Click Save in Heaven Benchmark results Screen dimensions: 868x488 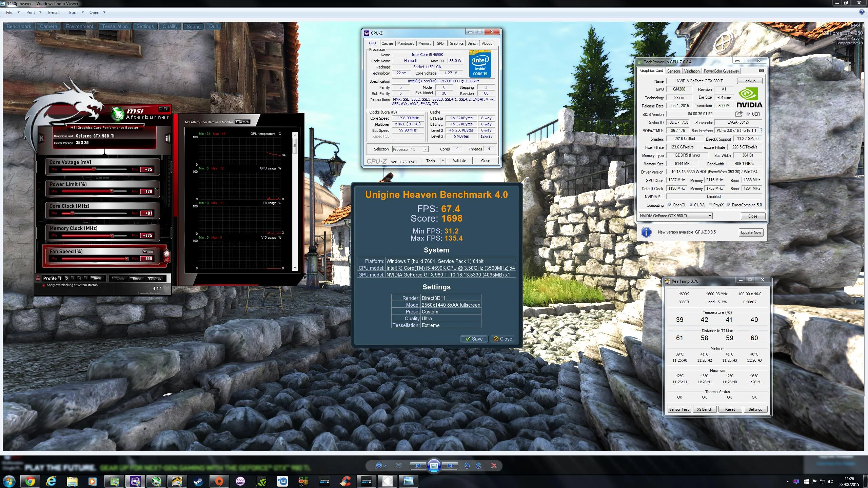[474, 339]
